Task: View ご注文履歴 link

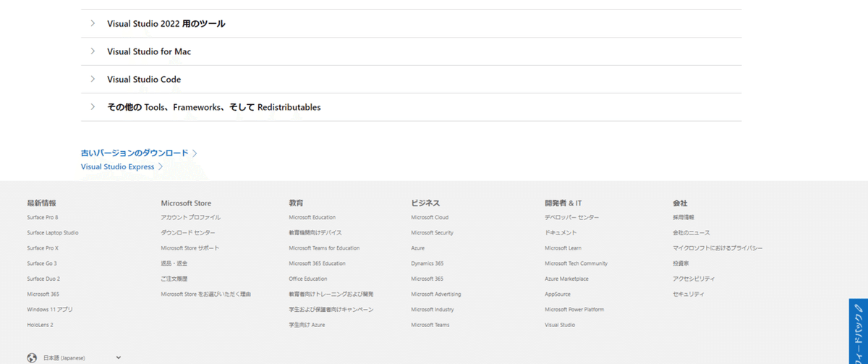Action: tap(174, 279)
